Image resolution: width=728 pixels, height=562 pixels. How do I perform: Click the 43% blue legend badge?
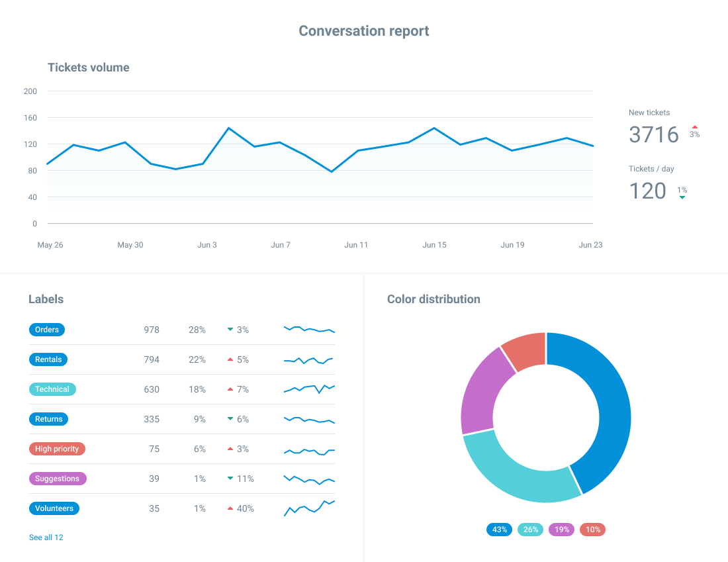pos(499,530)
